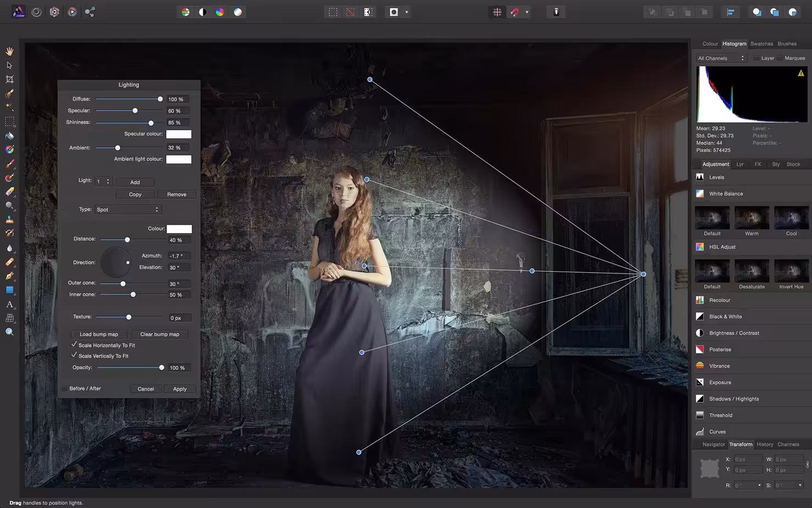Click the Specular colour swatch
Image resolution: width=812 pixels, height=508 pixels.
pyautogui.click(x=179, y=134)
